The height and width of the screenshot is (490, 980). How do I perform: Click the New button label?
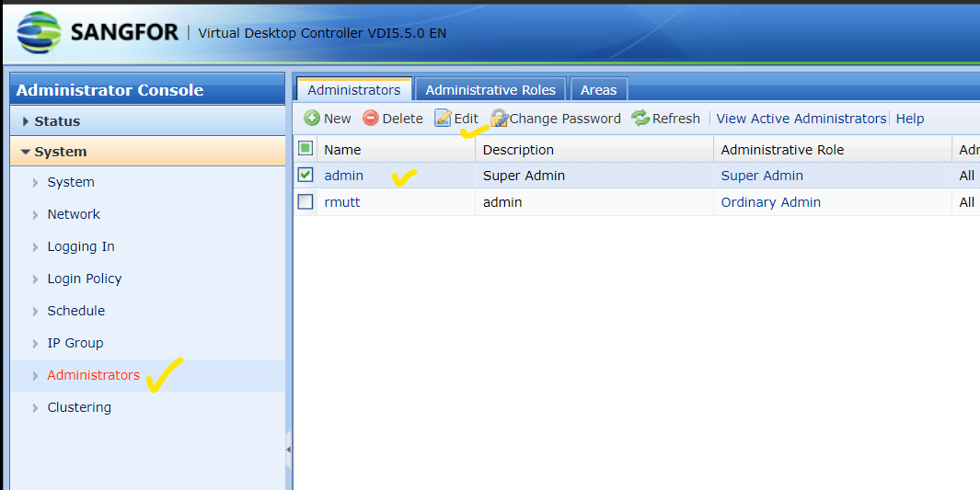(x=338, y=119)
